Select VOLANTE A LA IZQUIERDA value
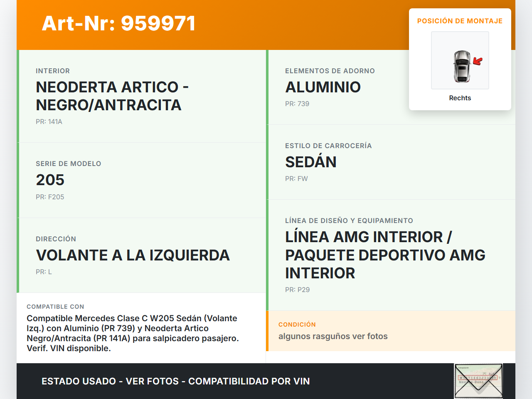Image resolution: width=532 pixels, height=399 pixels. tap(133, 255)
